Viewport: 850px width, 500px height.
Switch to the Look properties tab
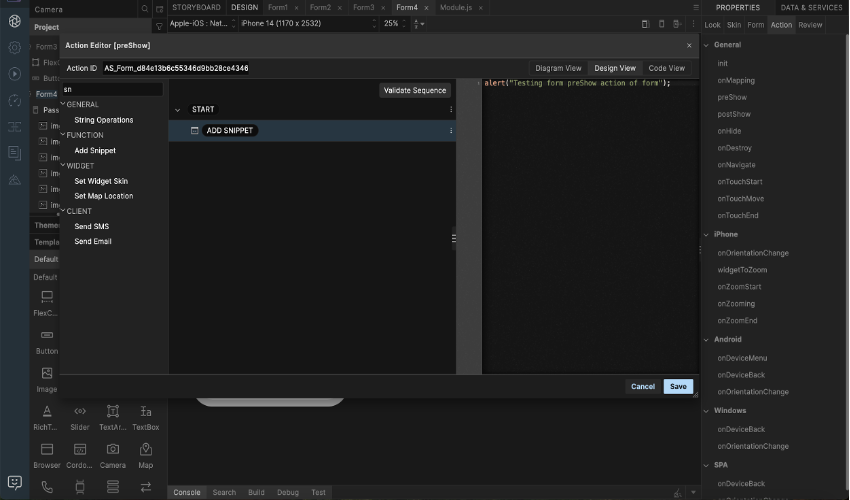712,25
